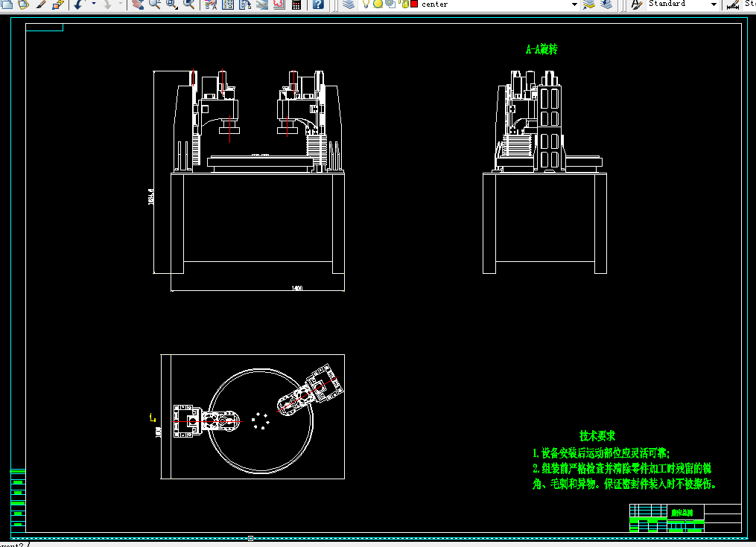The width and height of the screenshot is (756, 547).
Task: Open the Help question mark icon
Action: pyautogui.click(x=318, y=4)
